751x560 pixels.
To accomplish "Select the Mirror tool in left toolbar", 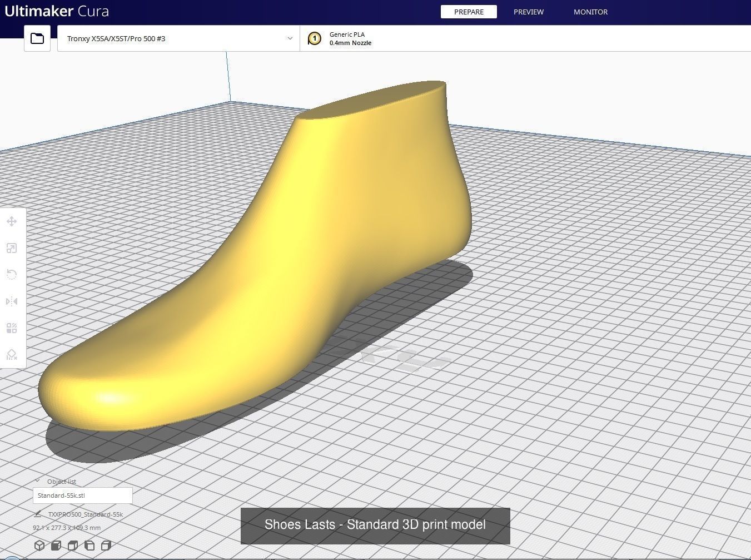I will [x=12, y=301].
